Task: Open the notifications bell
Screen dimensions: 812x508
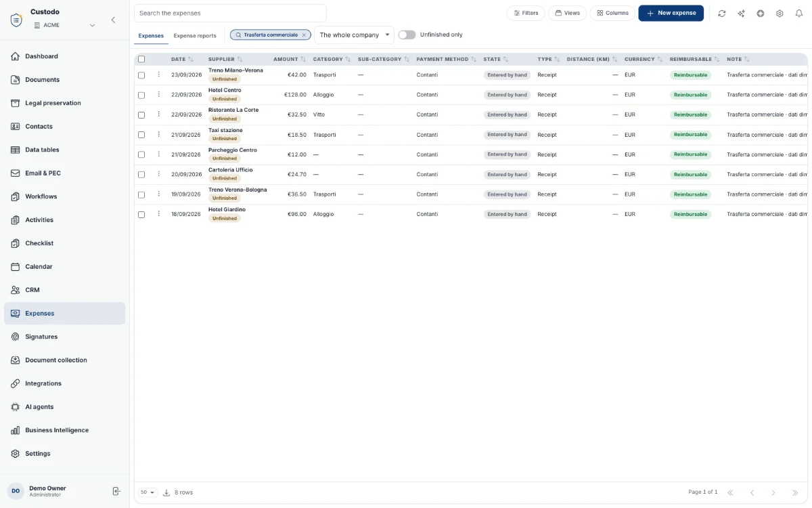Action: click(798, 13)
